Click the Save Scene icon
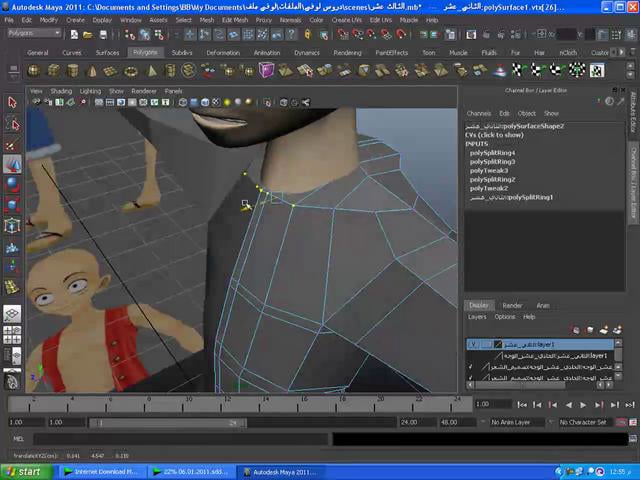640x480 pixels. click(x=103, y=35)
